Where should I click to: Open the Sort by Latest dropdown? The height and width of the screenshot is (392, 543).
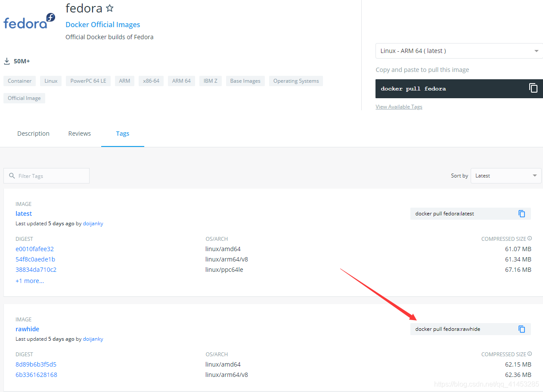pos(506,176)
